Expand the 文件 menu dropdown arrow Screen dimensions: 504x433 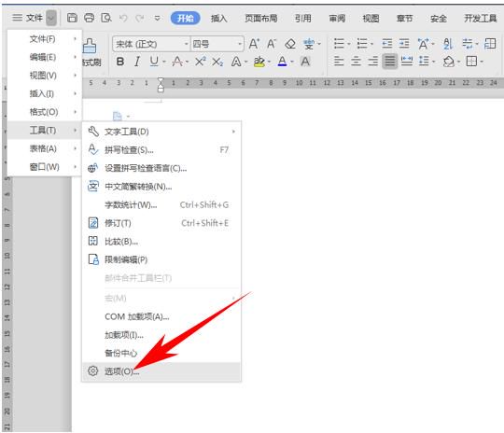51,18
